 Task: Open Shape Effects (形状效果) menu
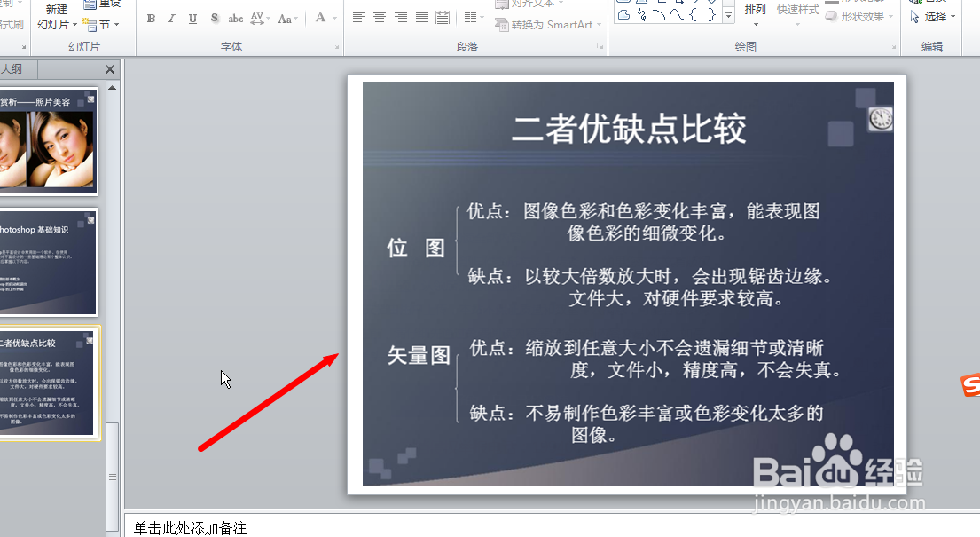pyautogui.click(x=859, y=16)
